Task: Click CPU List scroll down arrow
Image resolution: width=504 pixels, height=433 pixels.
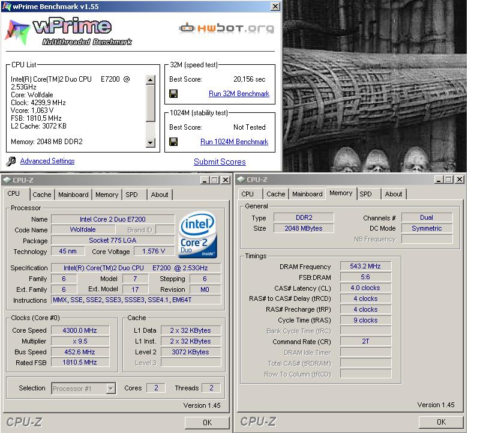Action: click(151, 142)
